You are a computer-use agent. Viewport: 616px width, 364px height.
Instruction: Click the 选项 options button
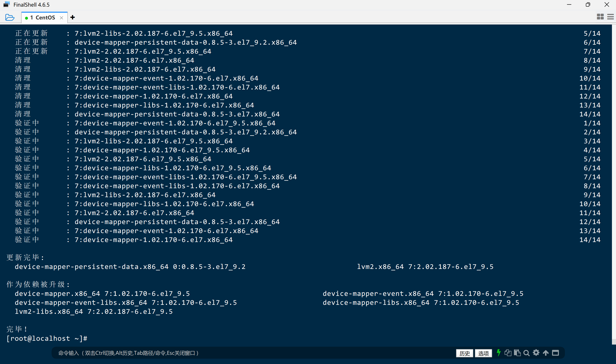click(x=483, y=353)
